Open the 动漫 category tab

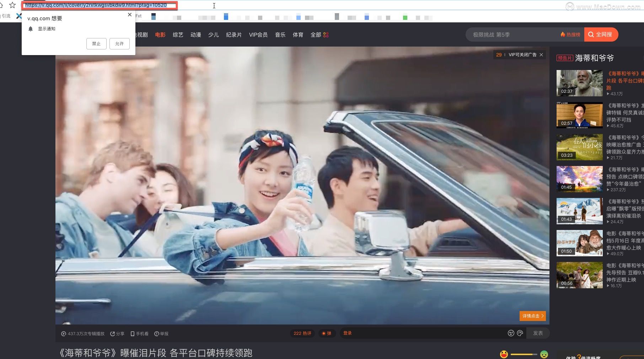coord(196,35)
